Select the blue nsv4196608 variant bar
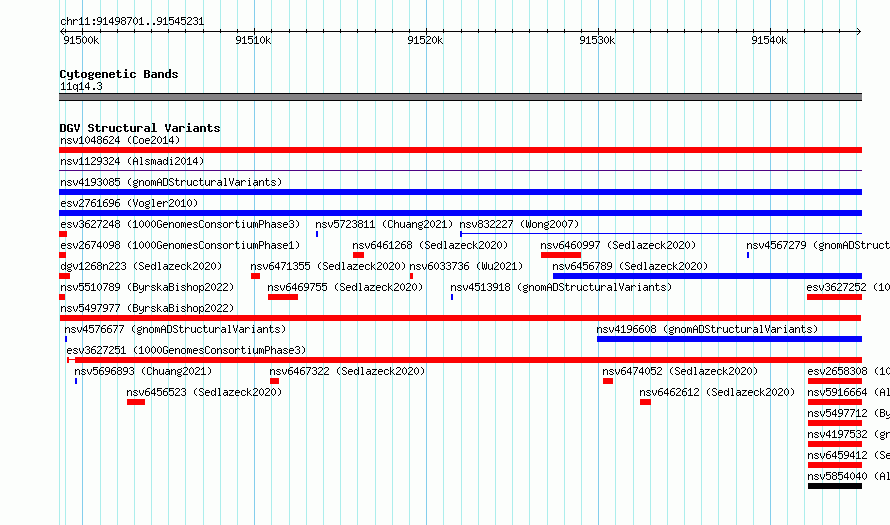Image resolution: width=890 pixels, height=525 pixels. pos(729,339)
